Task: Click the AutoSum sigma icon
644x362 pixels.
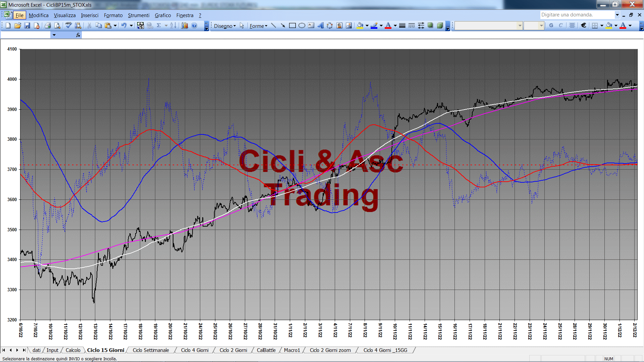Action: 159,25
